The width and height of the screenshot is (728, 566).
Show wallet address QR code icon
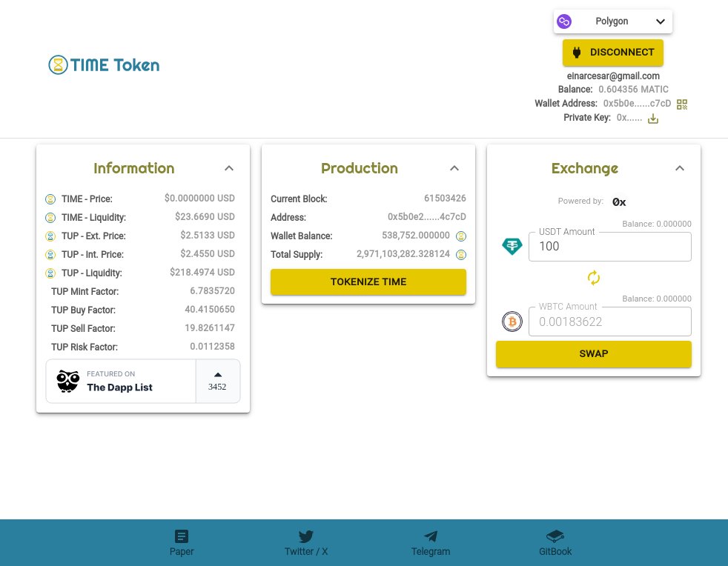681,104
